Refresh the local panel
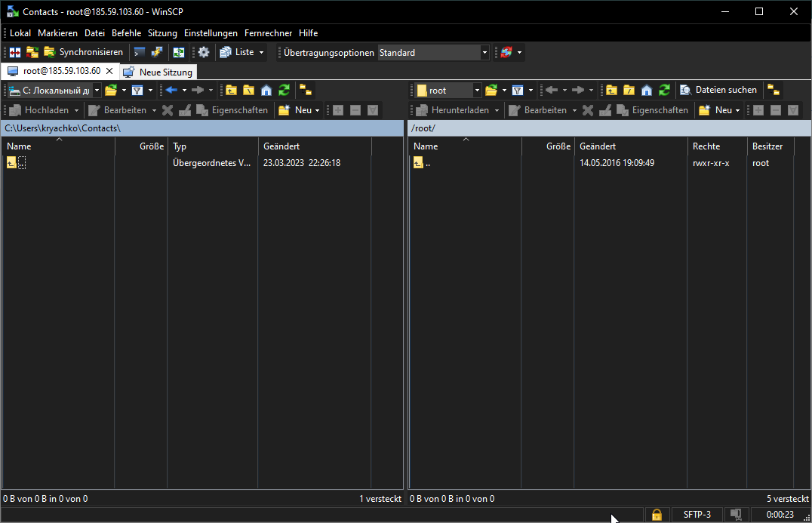 (284, 91)
